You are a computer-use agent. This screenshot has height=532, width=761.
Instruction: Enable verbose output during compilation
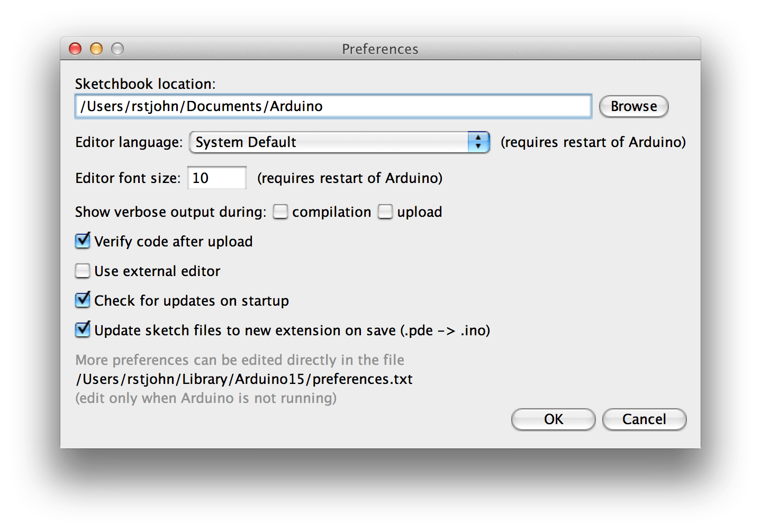coord(280,212)
